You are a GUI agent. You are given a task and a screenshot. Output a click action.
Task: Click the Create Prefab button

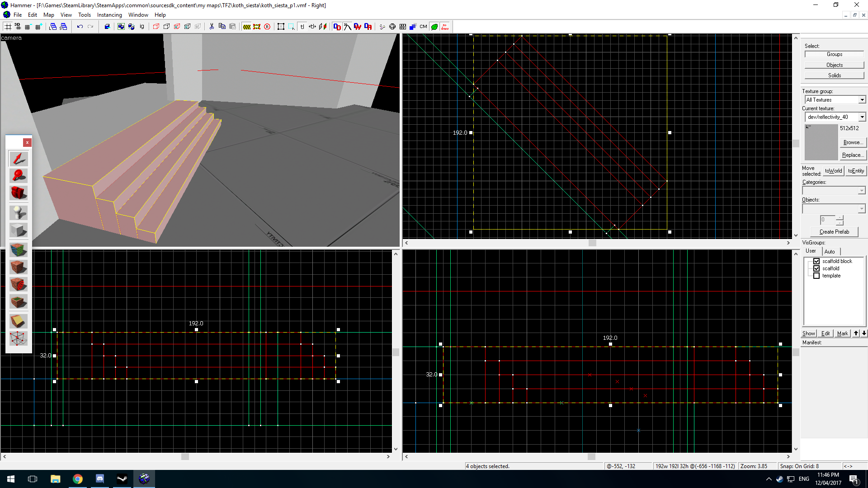[834, 232]
